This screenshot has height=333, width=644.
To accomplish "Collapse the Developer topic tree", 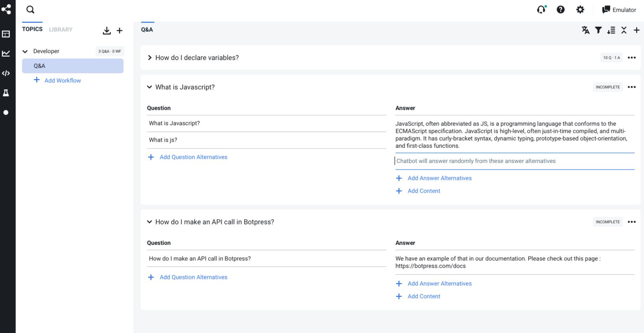I will pos(25,52).
